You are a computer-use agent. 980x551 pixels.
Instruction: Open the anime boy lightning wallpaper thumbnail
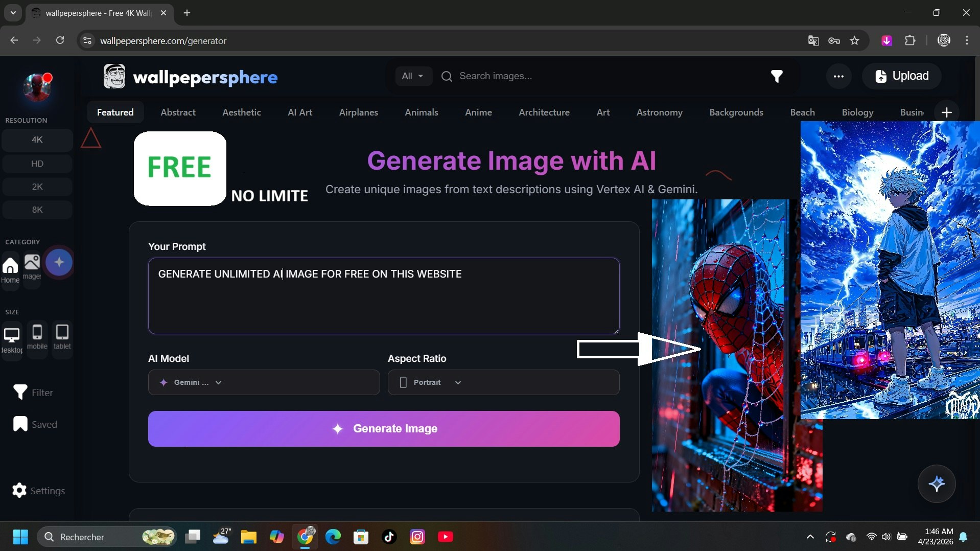pos(890,270)
